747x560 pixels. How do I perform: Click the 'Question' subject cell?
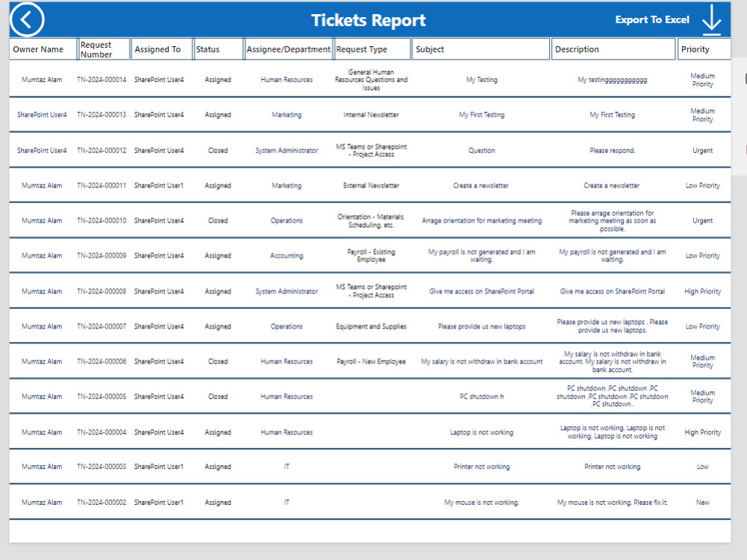tap(482, 151)
